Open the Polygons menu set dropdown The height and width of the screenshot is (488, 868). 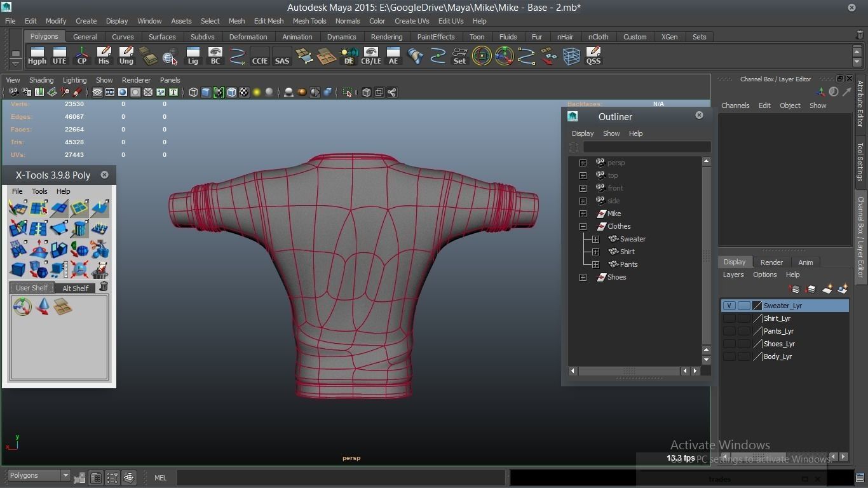39,475
